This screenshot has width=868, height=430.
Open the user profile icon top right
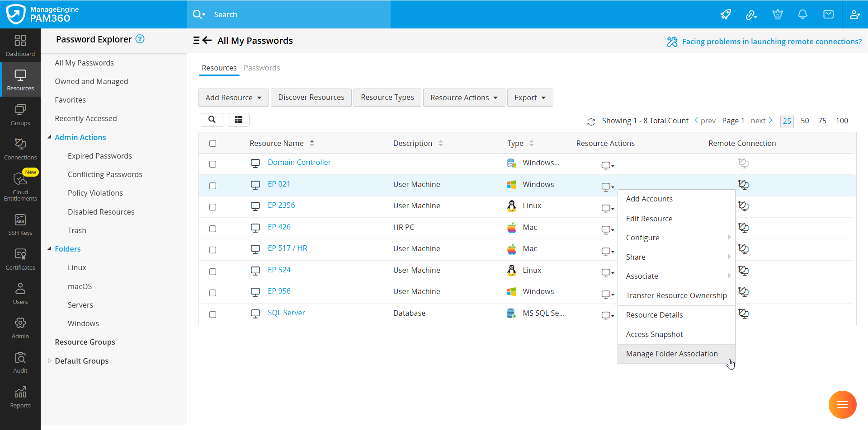[x=855, y=14]
